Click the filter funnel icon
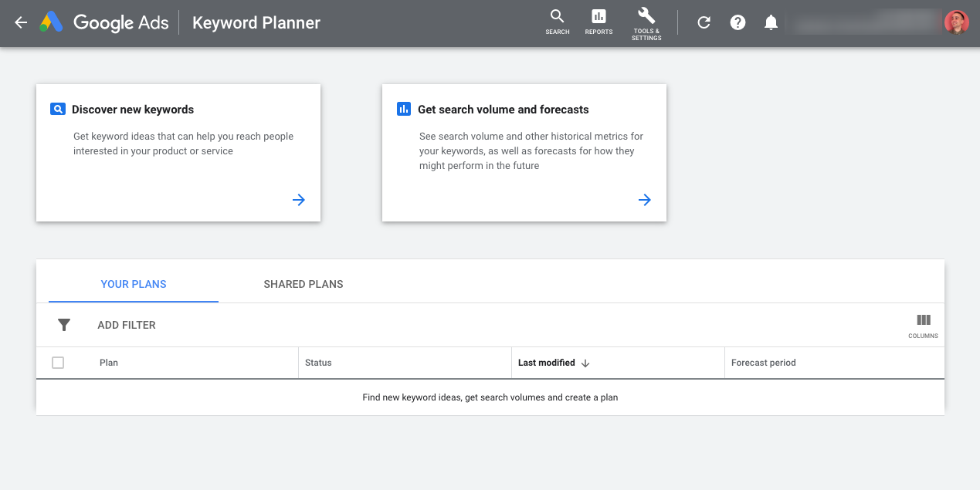The image size is (980, 490). click(x=64, y=325)
